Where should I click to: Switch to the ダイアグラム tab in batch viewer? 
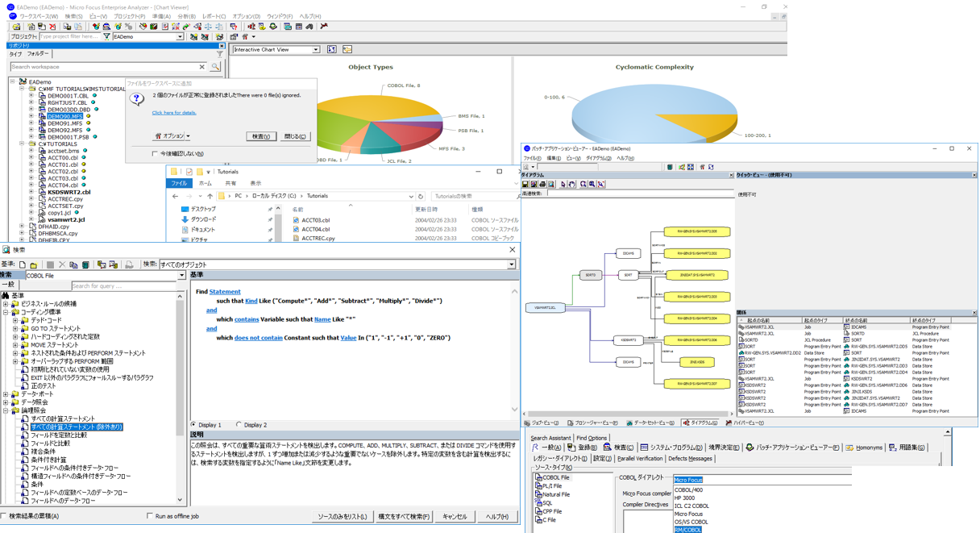click(700, 423)
